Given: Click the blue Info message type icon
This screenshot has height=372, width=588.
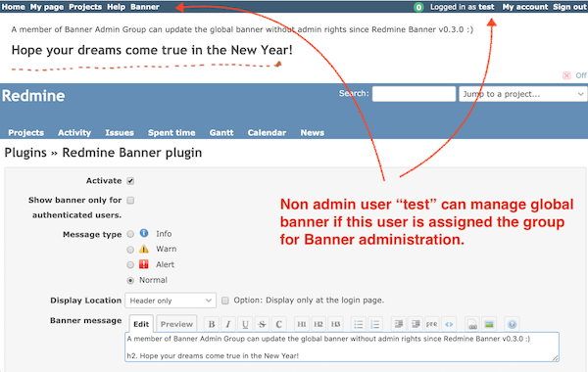Looking at the screenshot, I should [x=144, y=233].
